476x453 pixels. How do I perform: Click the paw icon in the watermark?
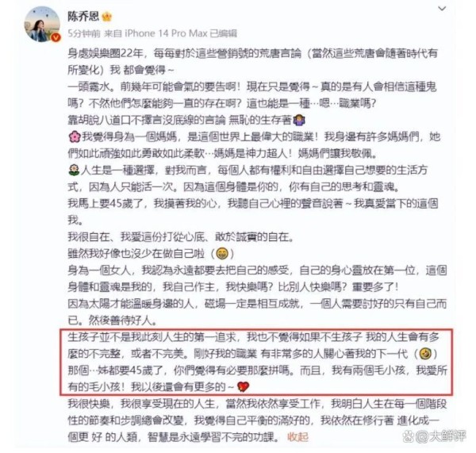pyautogui.click(x=409, y=436)
